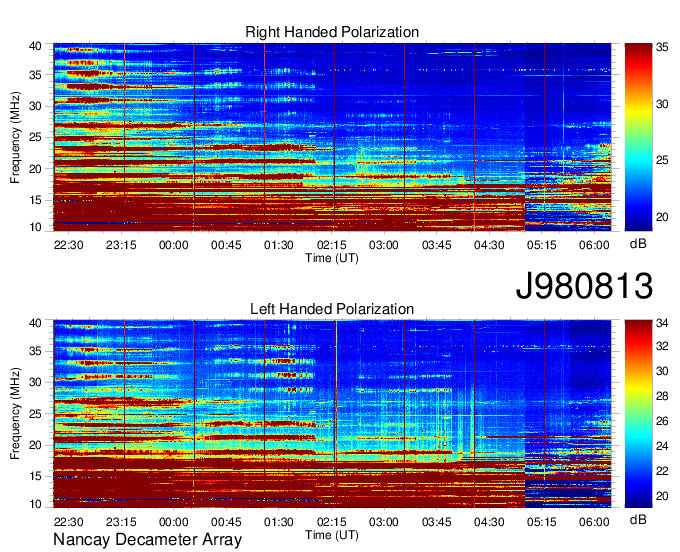The width and height of the screenshot is (680, 552).
Task: Click the 00:00 time tick of Left Handed plot
Action: [173, 522]
